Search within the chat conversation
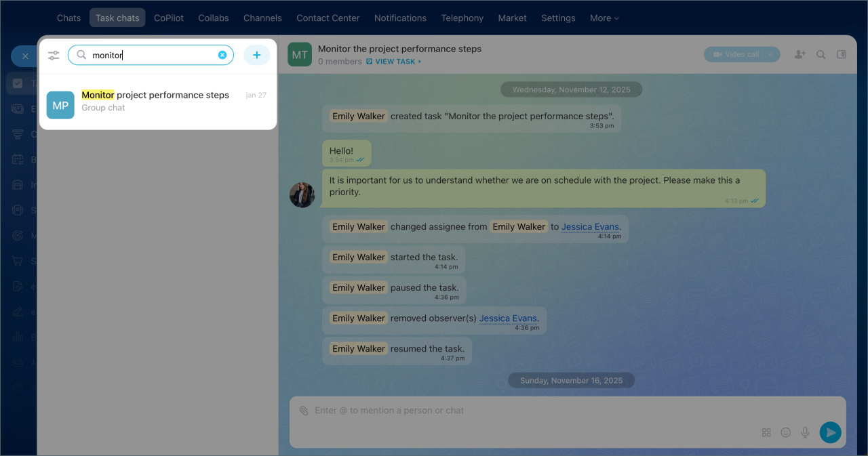The image size is (868, 456). pos(821,54)
